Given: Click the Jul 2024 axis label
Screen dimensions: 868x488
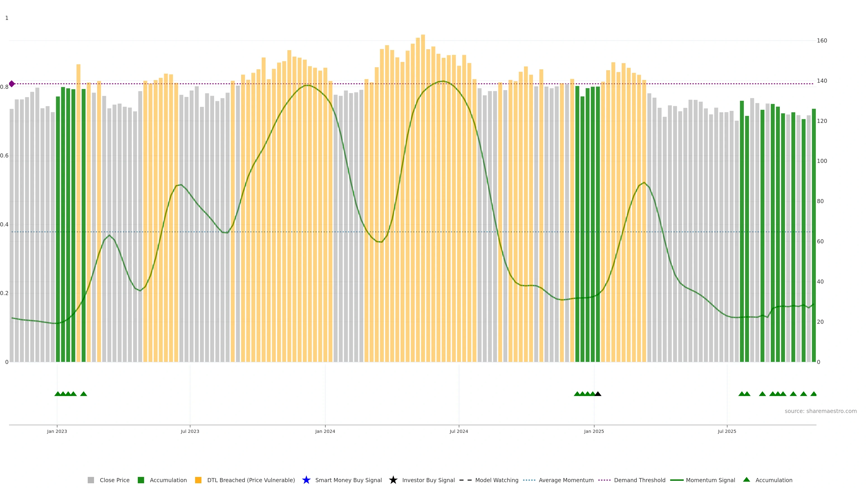Looking at the screenshot, I should [459, 431].
